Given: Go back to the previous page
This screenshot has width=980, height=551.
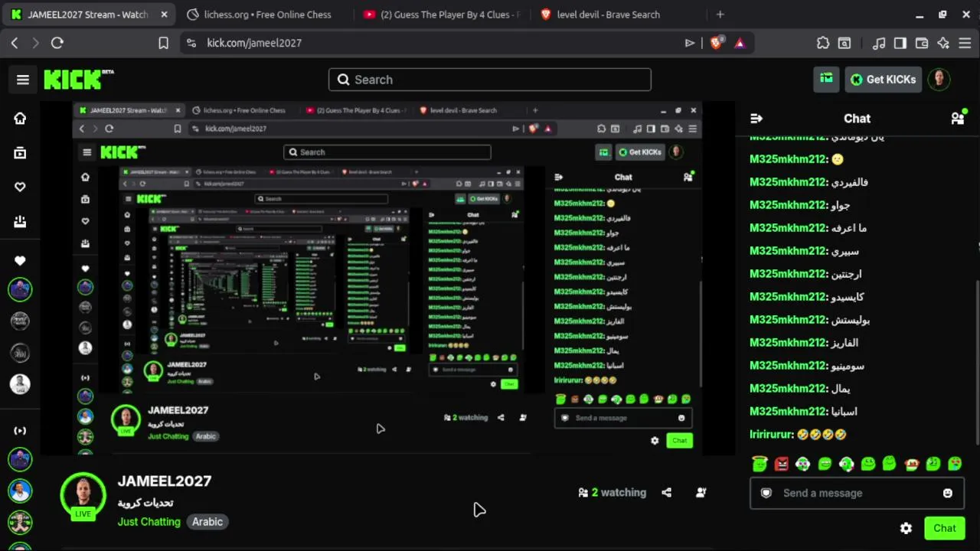Looking at the screenshot, I should point(15,43).
